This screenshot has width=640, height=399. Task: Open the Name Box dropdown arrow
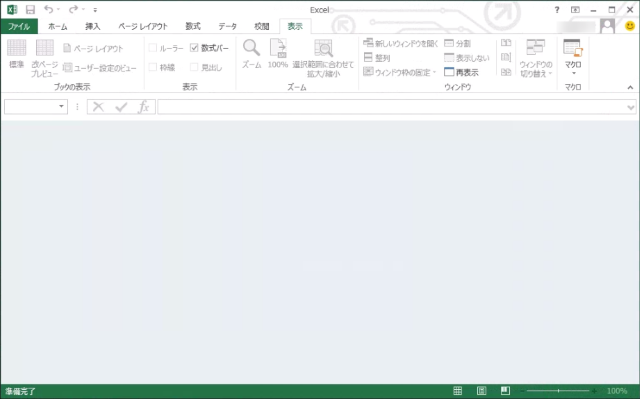coord(61,107)
